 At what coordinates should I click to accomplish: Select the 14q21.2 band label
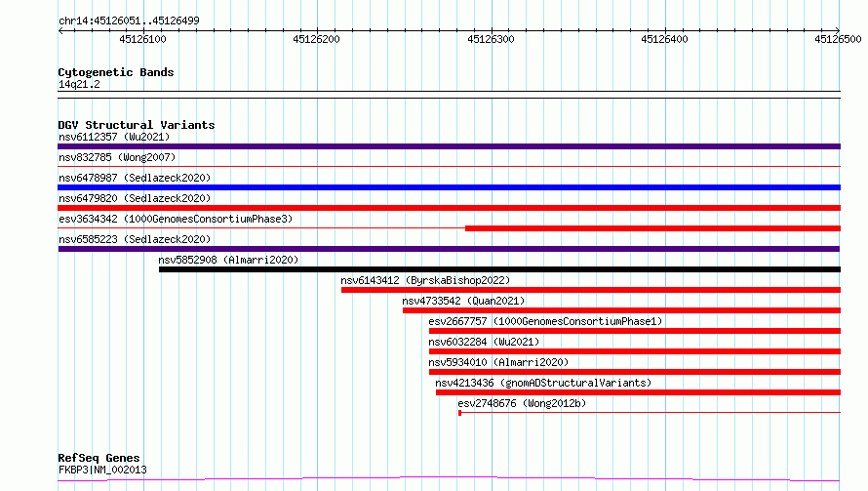click(79, 84)
